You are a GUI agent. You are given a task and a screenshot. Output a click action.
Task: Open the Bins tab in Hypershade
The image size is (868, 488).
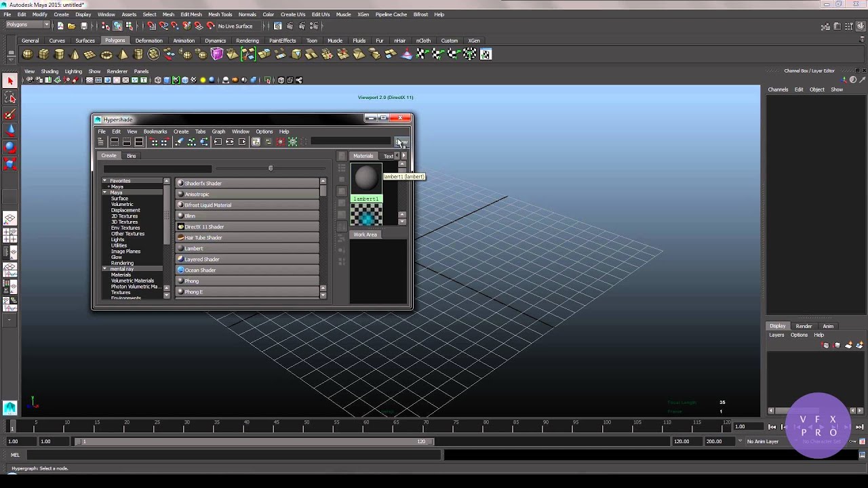(x=132, y=156)
